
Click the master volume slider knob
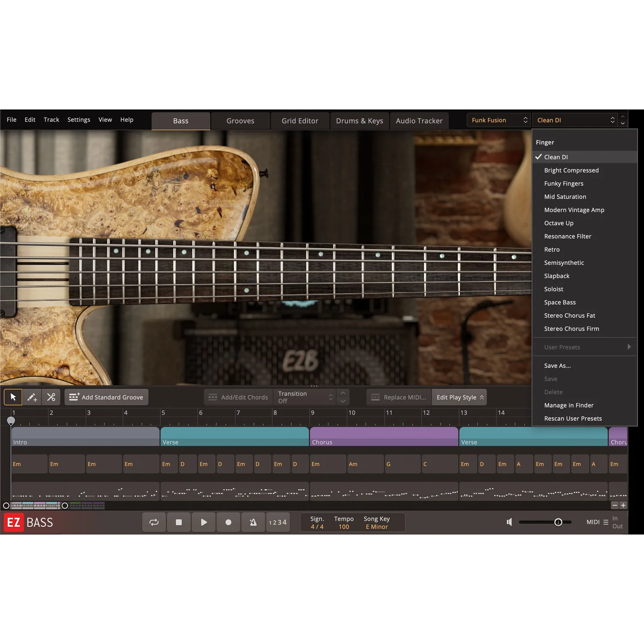558,522
